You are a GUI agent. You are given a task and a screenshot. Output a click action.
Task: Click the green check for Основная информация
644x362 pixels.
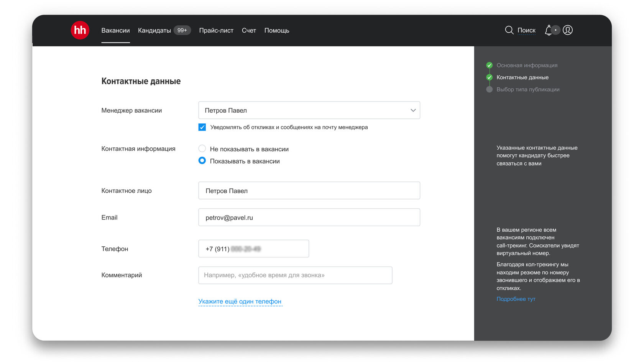coord(490,65)
